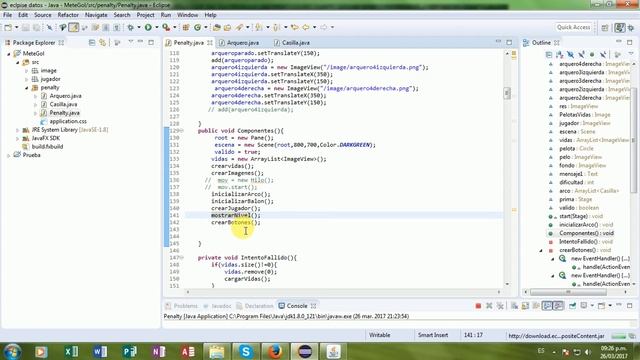
Task: Click the Quick Access search field
Action: click(x=573, y=27)
